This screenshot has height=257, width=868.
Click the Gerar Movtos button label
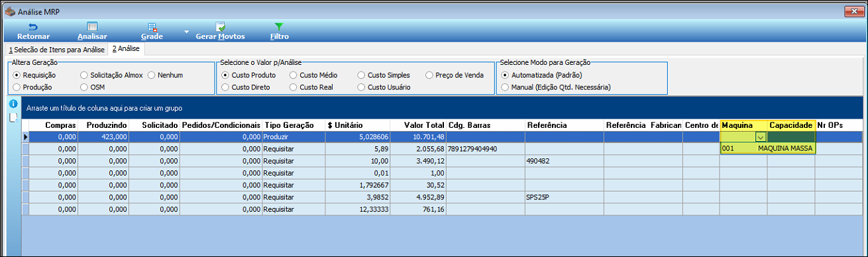[x=220, y=37]
